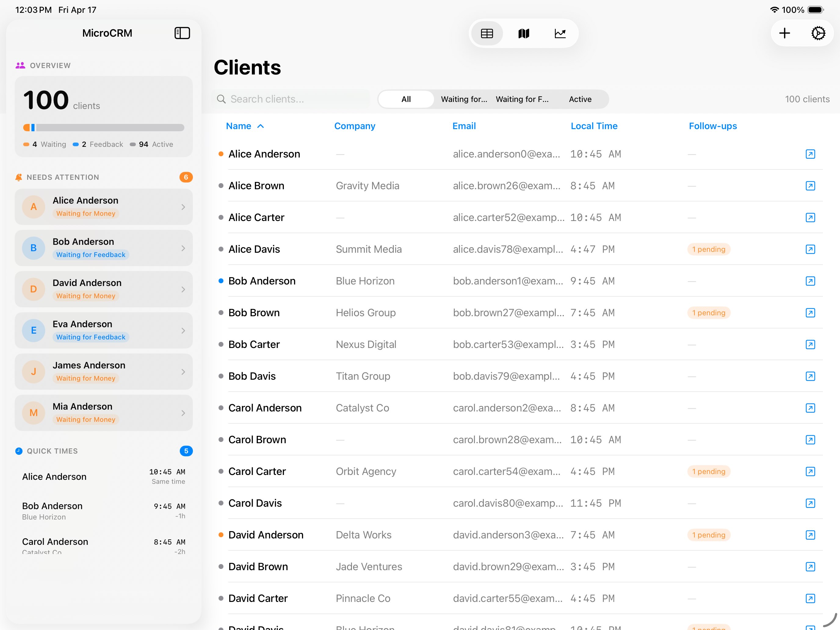Add a new client with plus
The height and width of the screenshot is (630, 840).
click(784, 33)
